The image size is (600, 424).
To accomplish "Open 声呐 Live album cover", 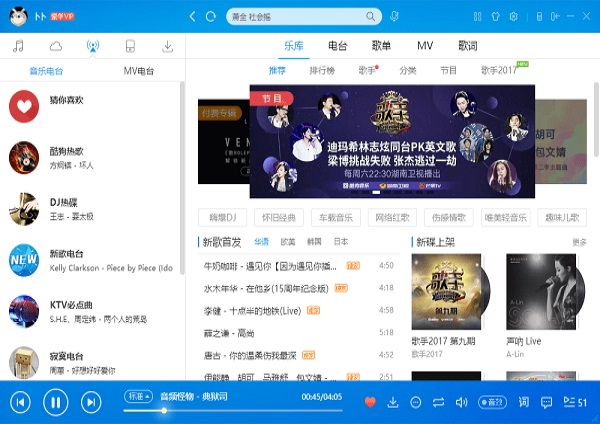I will (541, 292).
